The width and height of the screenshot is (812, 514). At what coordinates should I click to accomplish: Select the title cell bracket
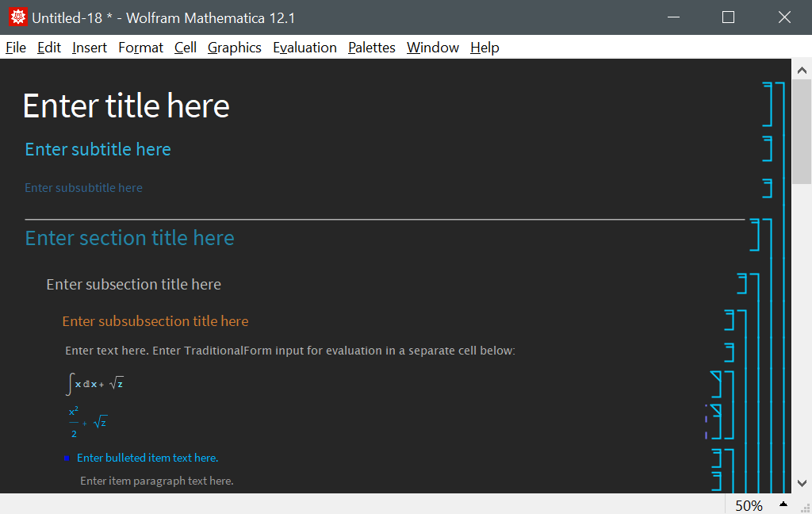click(x=768, y=104)
